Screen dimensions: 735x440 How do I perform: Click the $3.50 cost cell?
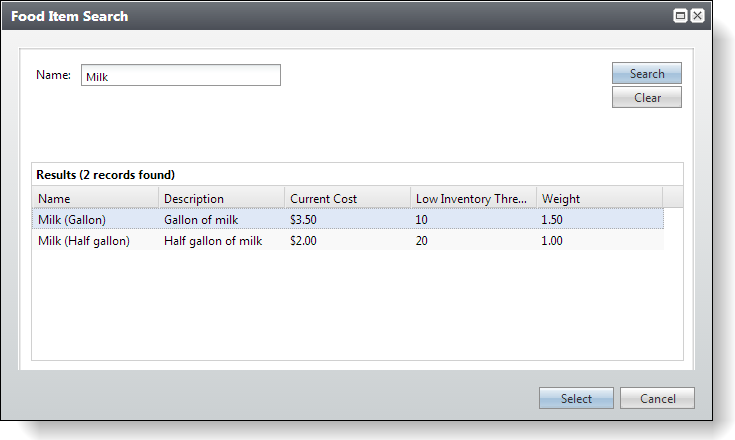pyautogui.click(x=303, y=219)
